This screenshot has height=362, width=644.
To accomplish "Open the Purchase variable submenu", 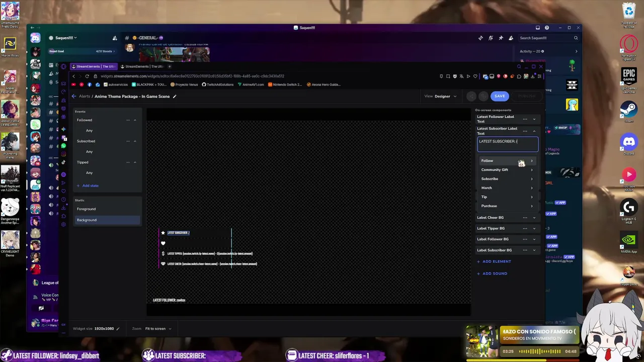I will click(507, 206).
